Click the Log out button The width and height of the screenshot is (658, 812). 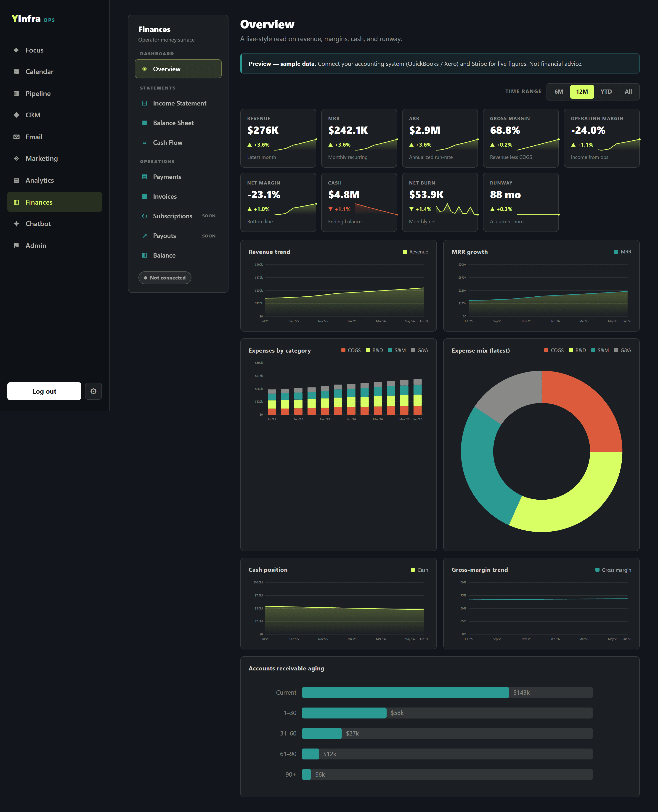point(44,391)
